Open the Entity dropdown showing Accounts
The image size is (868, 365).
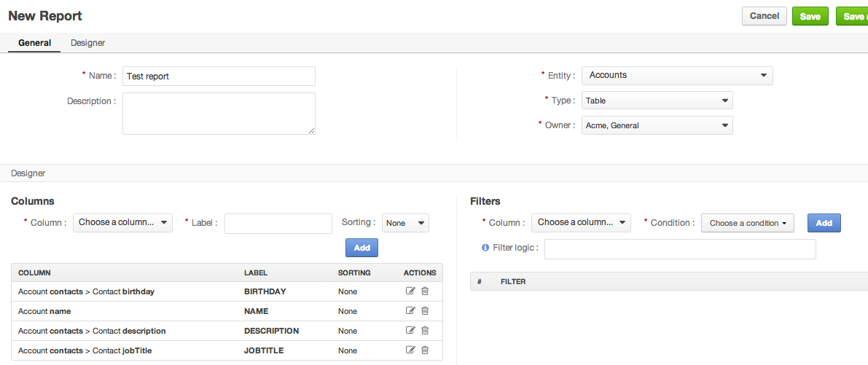click(677, 75)
